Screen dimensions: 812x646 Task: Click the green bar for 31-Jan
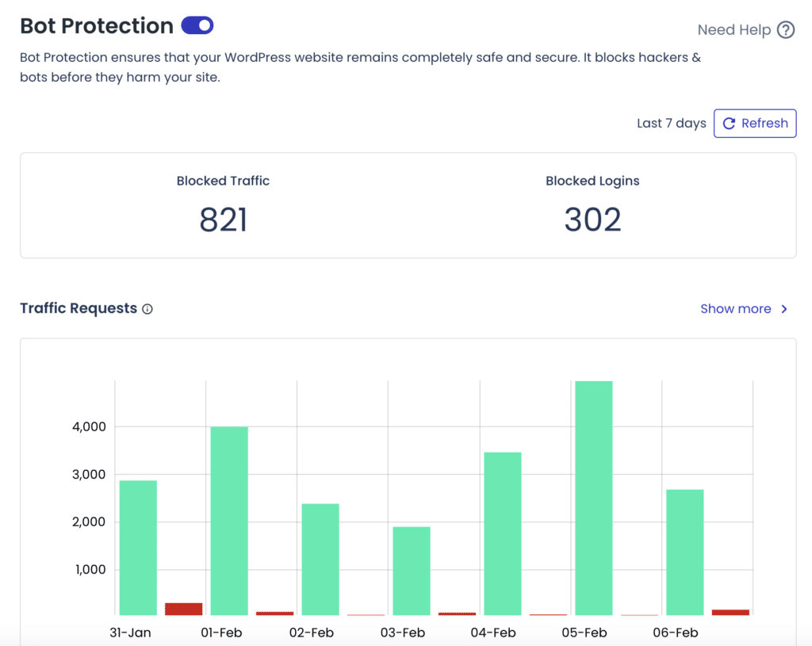tap(138, 548)
